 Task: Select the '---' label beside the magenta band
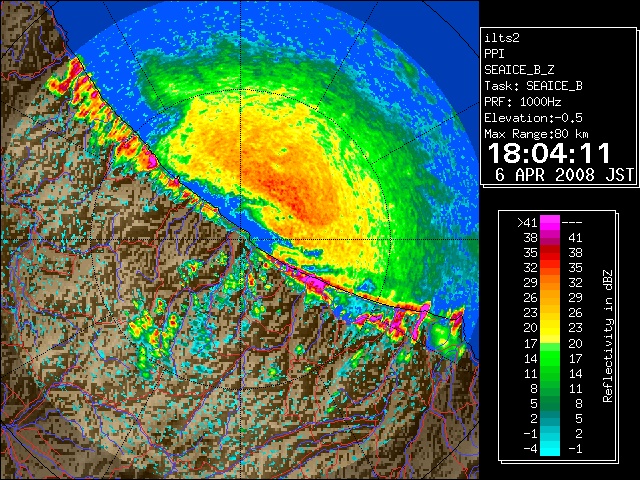(572, 223)
